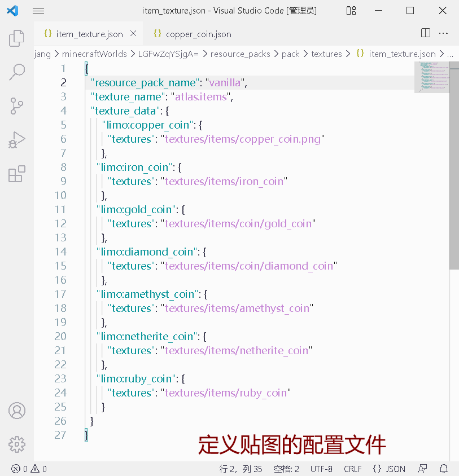Click the textures/items/ruby_coin string
This screenshot has width=459, height=476.
(x=226, y=393)
